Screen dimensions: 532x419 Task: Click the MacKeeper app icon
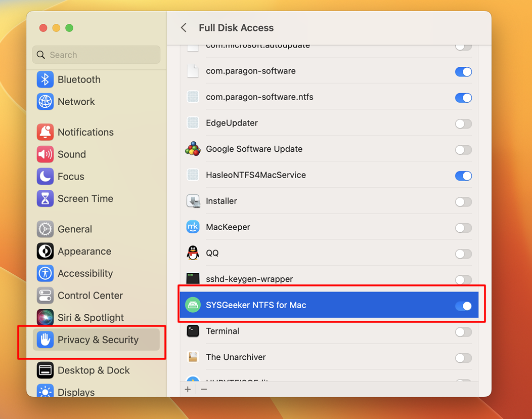[x=193, y=227]
